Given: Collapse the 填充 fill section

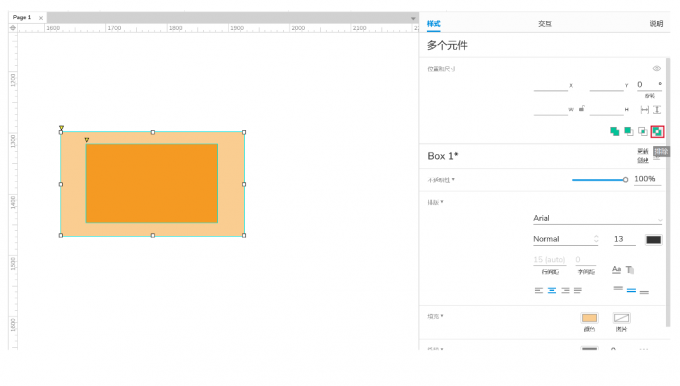Looking at the screenshot, I should pyautogui.click(x=435, y=317).
